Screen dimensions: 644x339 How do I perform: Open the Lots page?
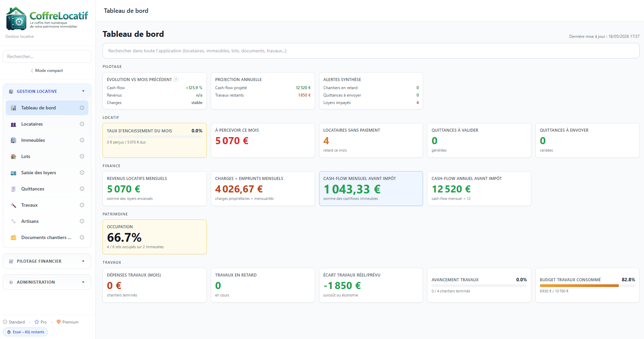tap(47, 156)
